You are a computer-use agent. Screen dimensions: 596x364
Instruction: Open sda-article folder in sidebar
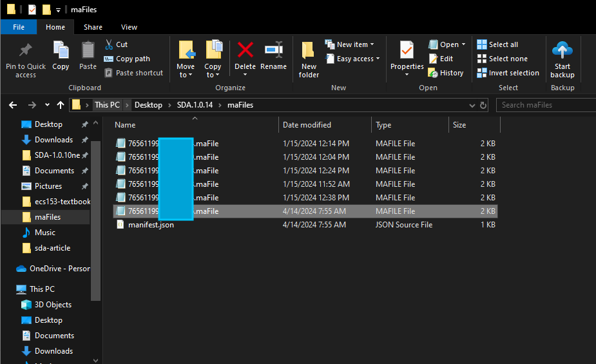(x=46, y=248)
